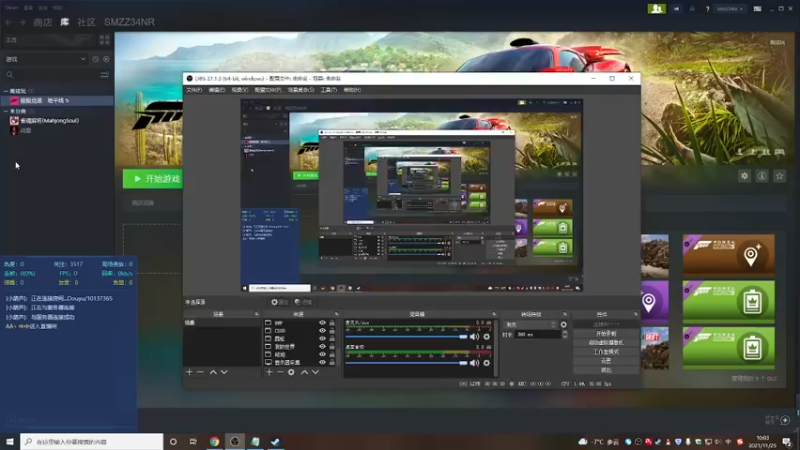Viewport: 800px width, 450px height.
Task: Click recent activity clock filter in Steam library
Action: click(95, 59)
